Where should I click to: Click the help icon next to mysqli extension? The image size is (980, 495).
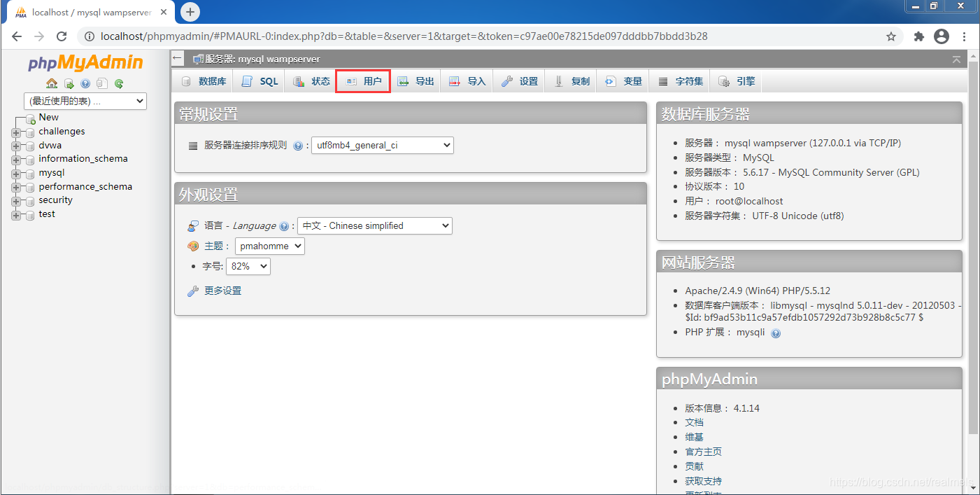776,333
